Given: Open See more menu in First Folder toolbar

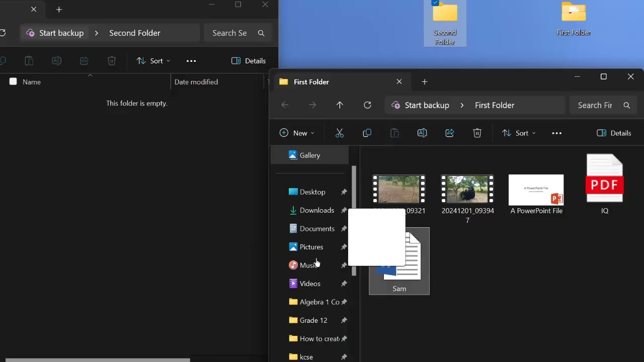Looking at the screenshot, I should pos(556,133).
